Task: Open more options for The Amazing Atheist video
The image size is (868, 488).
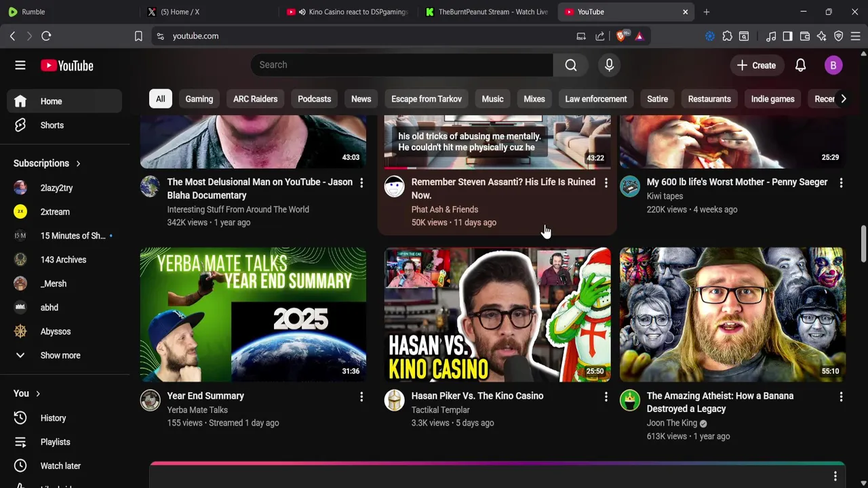Action: 841,396
